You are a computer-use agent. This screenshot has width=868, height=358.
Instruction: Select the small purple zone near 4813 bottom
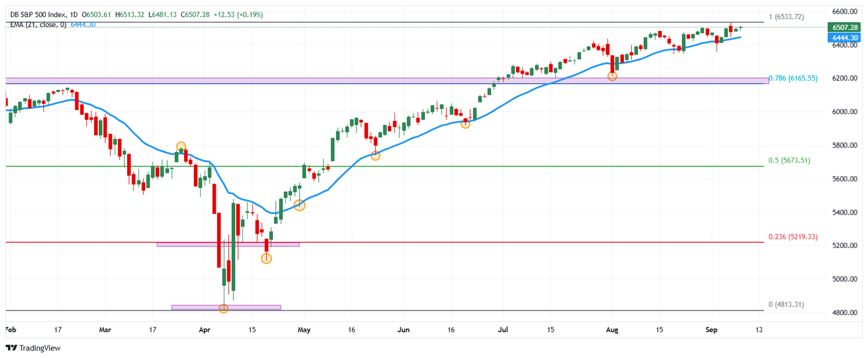226,307
